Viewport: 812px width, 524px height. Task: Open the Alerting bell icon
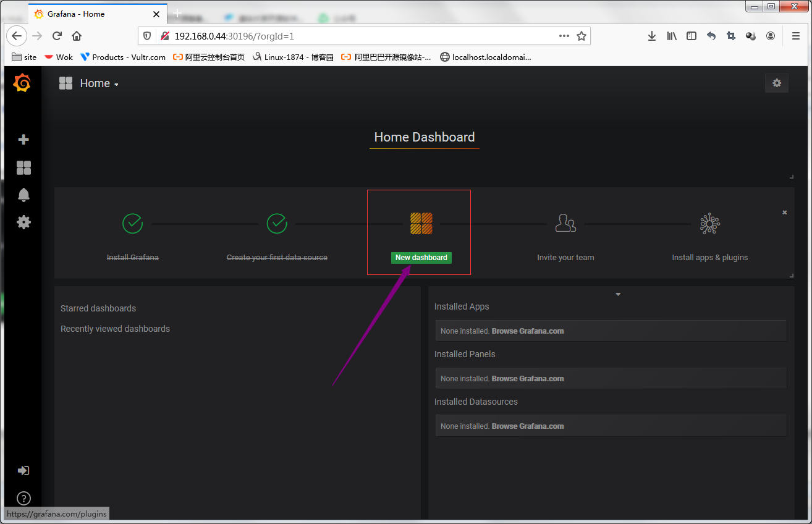[23, 195]
